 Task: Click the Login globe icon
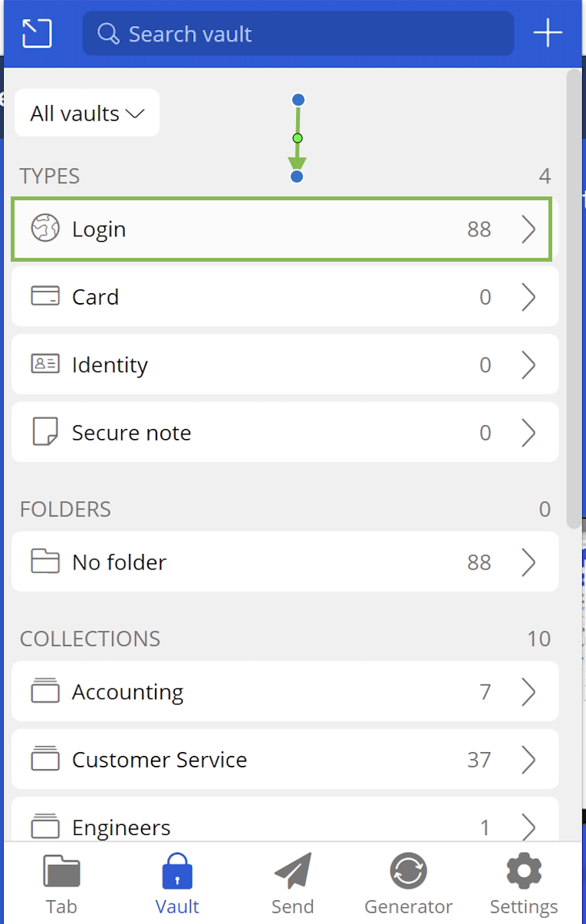(45, 229)
